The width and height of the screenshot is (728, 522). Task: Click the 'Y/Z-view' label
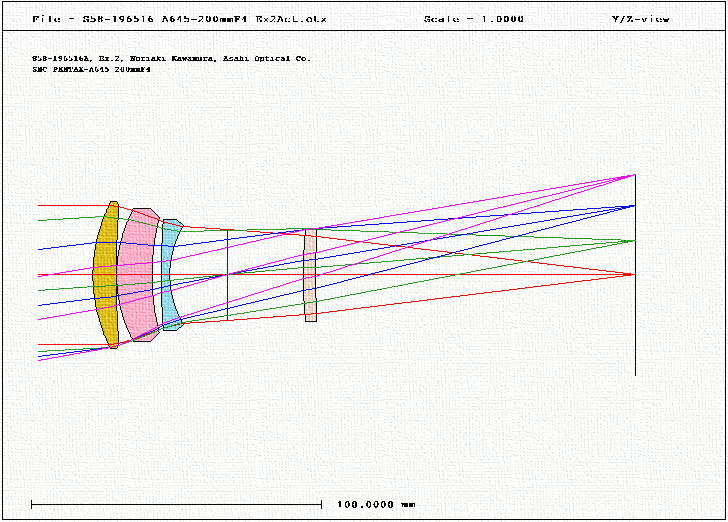click(x=641, y=19)
